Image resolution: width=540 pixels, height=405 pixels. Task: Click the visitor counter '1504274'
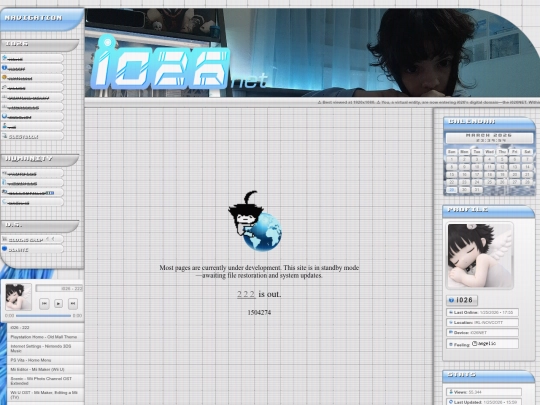[x=259, y=312]
